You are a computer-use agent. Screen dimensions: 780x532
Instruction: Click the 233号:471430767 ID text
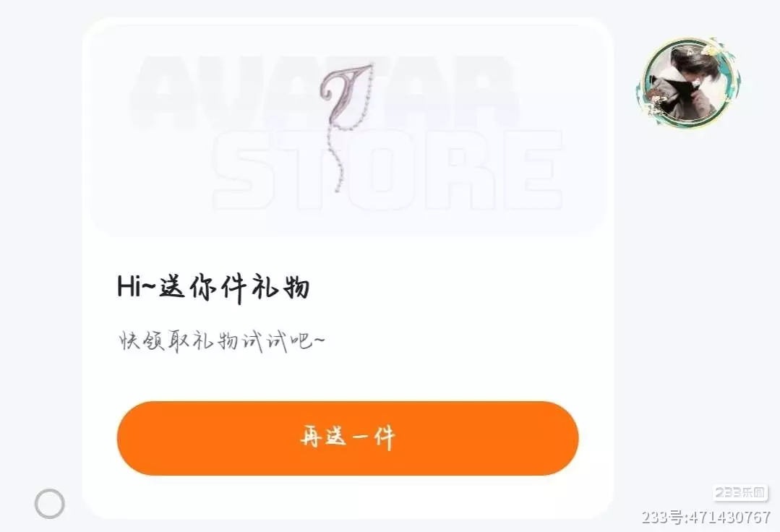click(706, 518)
